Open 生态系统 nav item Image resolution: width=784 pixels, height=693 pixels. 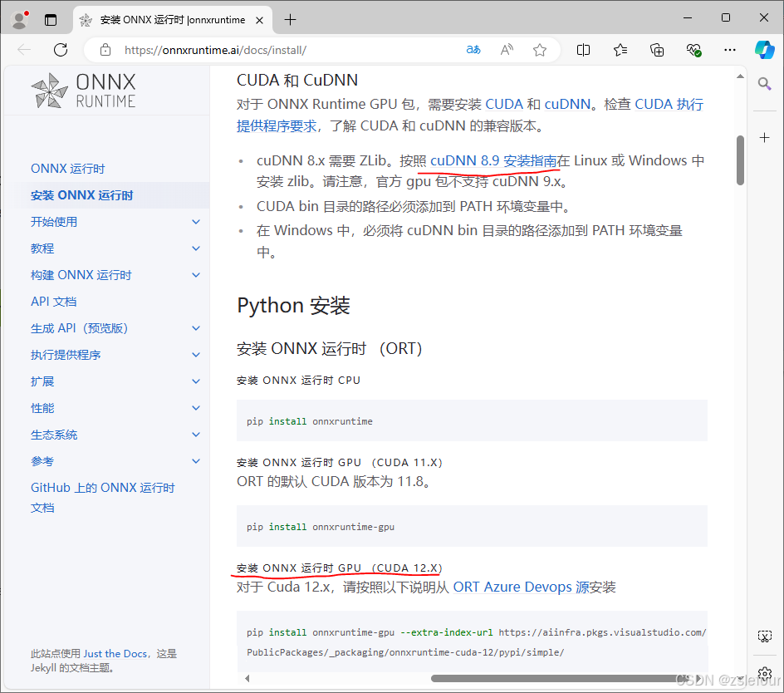click(54, 435)
